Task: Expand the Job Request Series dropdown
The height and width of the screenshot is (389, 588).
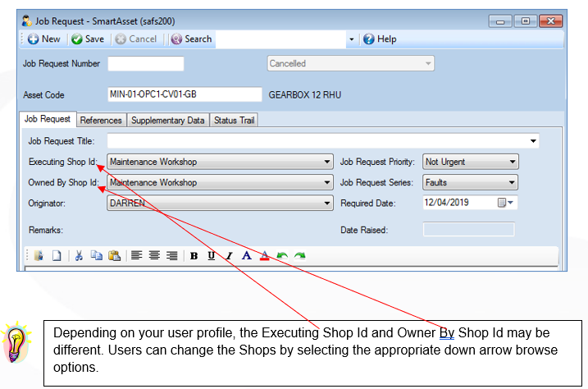Action: (512, 183)
